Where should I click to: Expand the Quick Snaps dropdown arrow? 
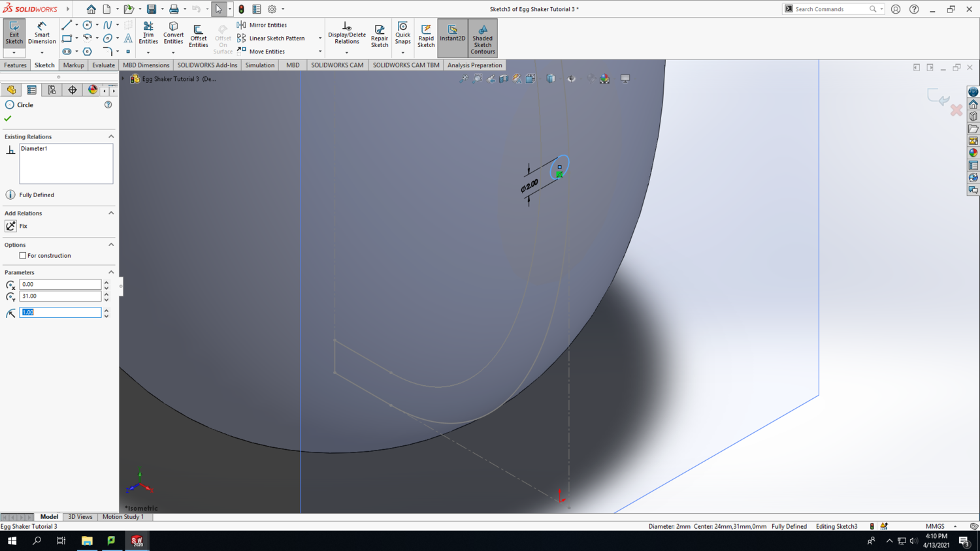[403, 52]
